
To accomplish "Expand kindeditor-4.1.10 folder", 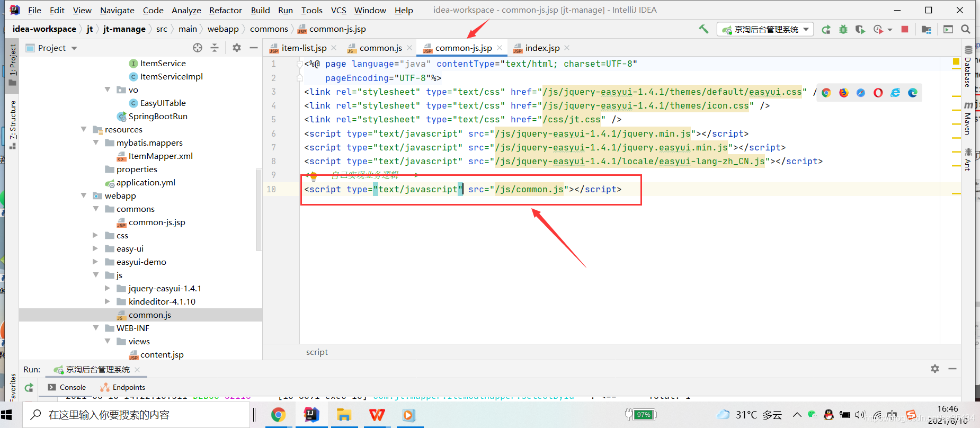I will tap(108, 301).
